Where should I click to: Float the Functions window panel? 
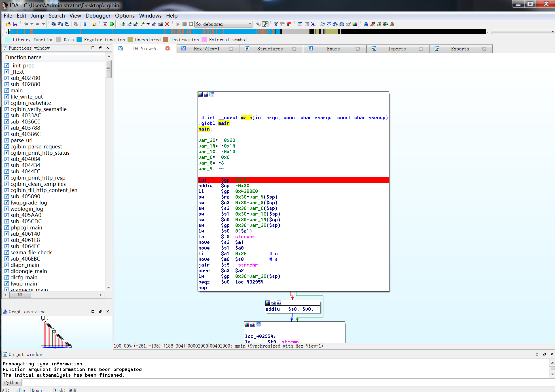coord(100,48)
